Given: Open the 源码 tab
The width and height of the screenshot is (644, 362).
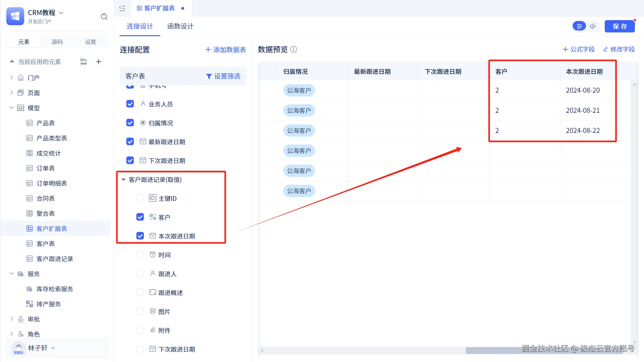Looking at the screenshot, I should (57, 42).
